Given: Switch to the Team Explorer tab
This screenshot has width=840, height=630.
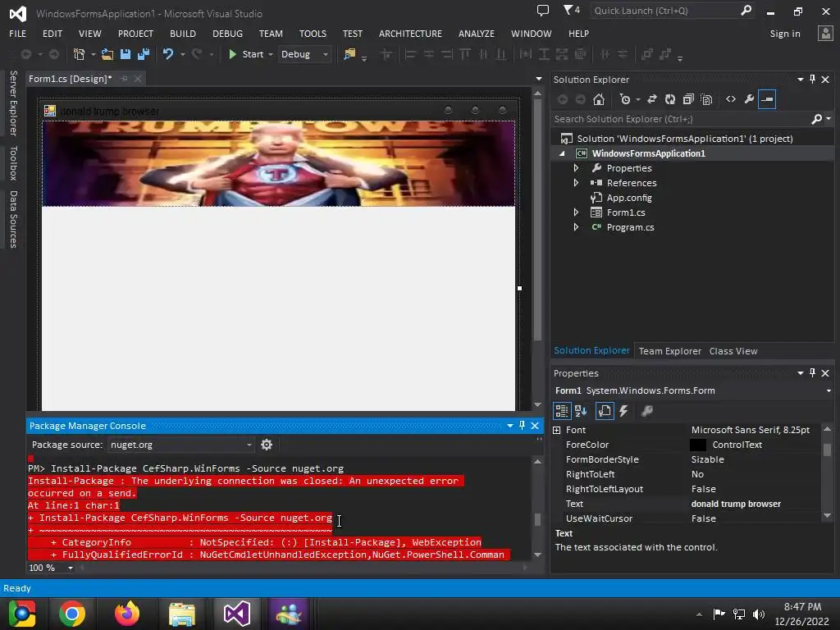Looking at the screenshot, I should click(x=669, y=351).
